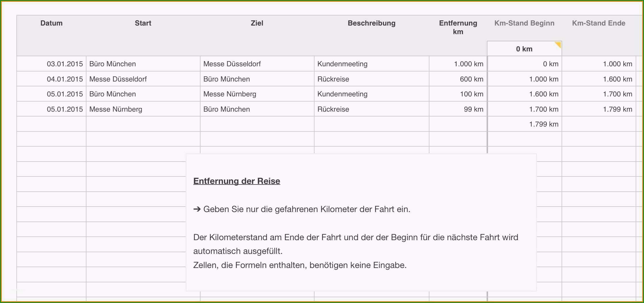Select Kundenmeeting in the 1.000 km row

371,64
